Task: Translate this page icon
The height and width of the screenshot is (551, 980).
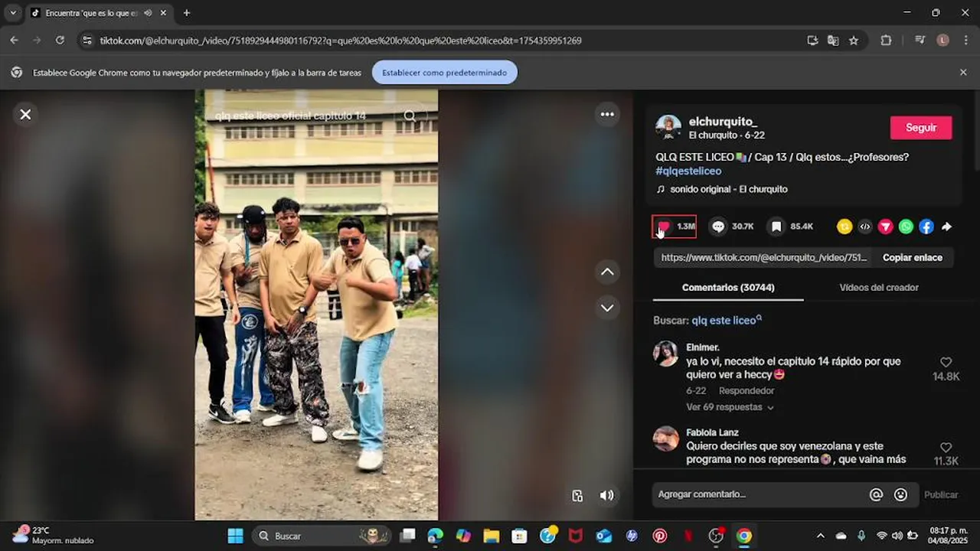Action: coord(833,41)
